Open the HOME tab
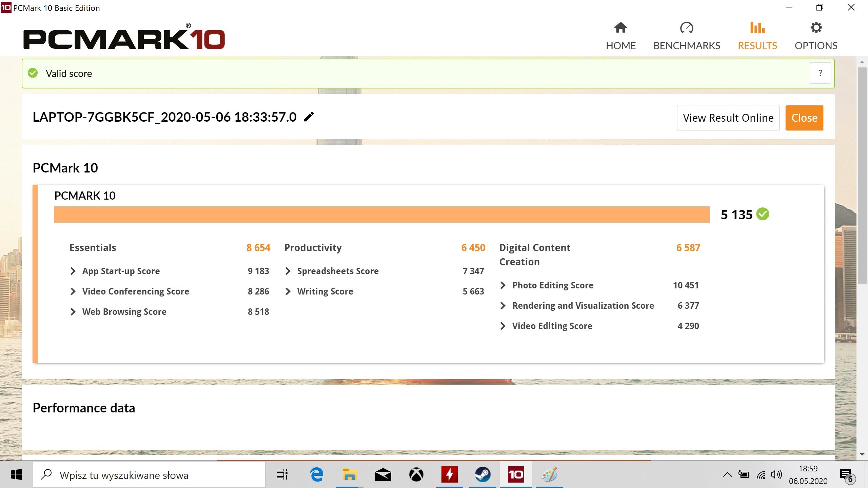The width and height of the screenshot is (868, 488). coord(620,36)
